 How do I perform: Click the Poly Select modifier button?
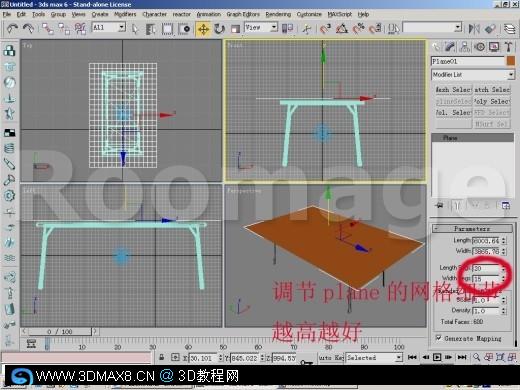(492, 101)
